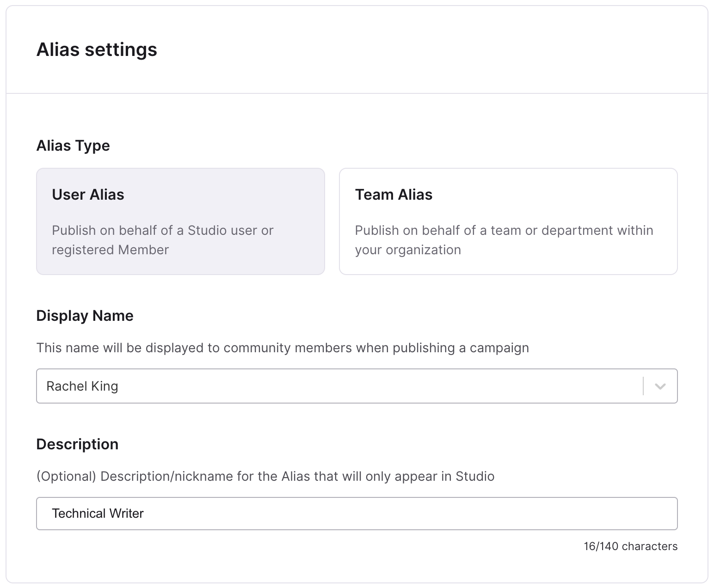
Task: Choose the Team Alias type card
Action: [508, 221]
